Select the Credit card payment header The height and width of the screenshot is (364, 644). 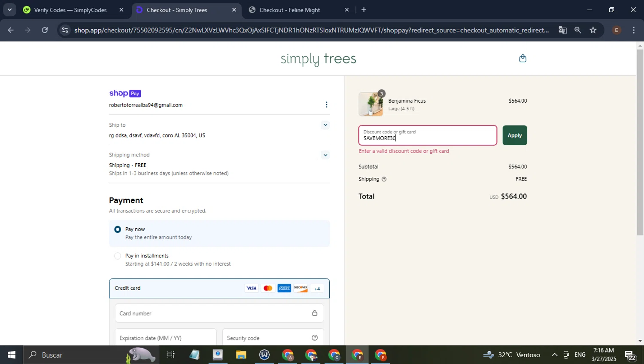tap(219, 288)
